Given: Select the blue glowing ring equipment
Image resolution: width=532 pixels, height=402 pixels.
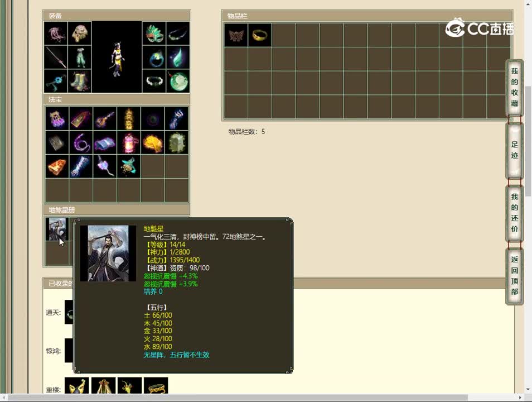Looking at the screenshot, I should (154, 57).
